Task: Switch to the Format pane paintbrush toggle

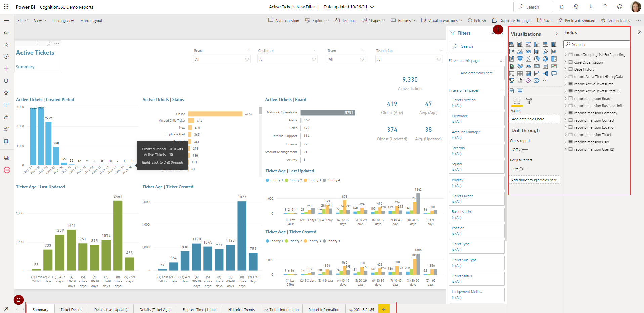Action: pos(529,101)
